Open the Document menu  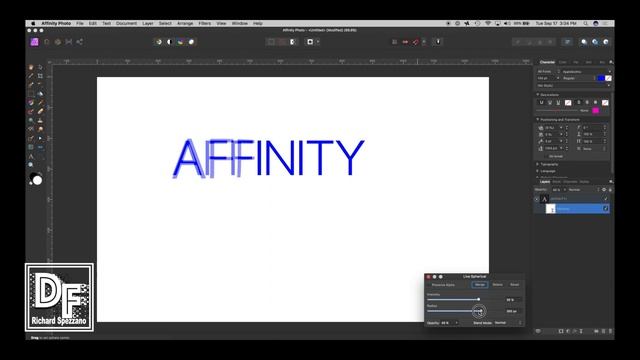click(126, 24)
